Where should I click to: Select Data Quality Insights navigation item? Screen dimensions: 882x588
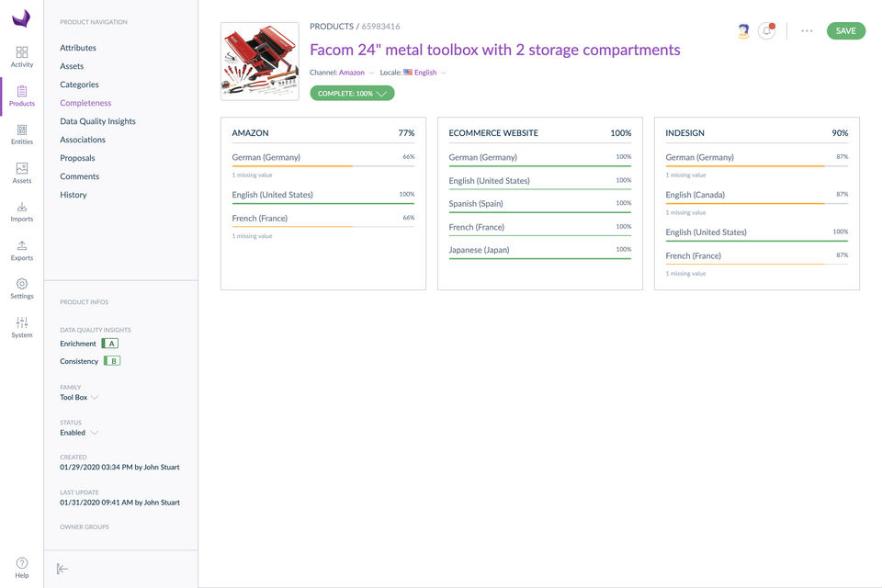click(97, 121)
